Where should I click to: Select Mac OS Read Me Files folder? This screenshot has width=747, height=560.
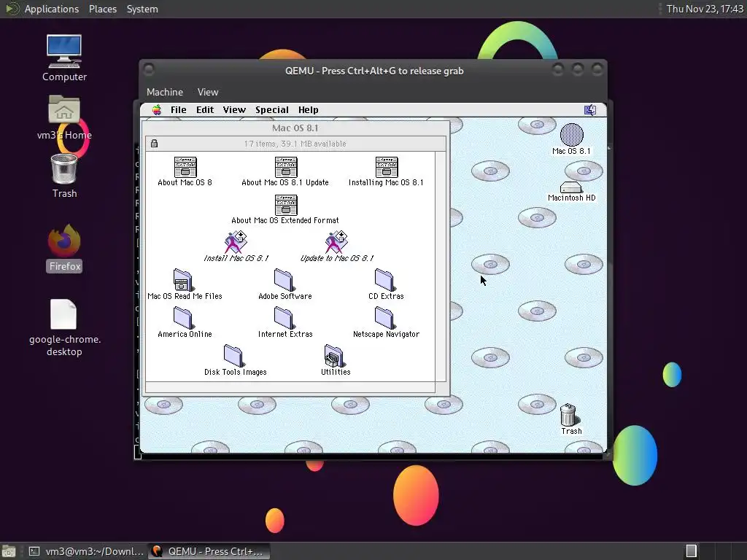tap(183, 280)
